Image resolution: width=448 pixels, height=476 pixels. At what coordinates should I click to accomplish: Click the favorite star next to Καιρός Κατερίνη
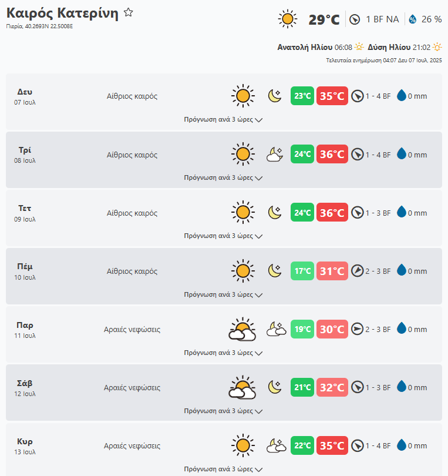(x=129, y=13)
